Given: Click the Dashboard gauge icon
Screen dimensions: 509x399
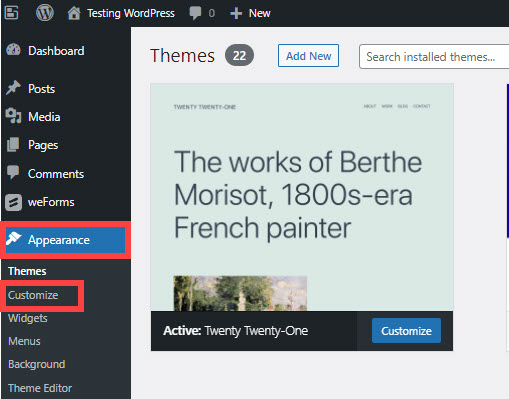Looking at the screenshot, I should click(x=13, y=50).
